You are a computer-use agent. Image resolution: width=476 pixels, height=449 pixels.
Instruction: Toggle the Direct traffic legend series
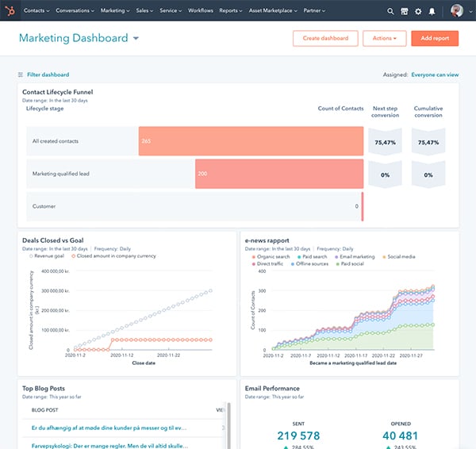(x=267, y=263)
